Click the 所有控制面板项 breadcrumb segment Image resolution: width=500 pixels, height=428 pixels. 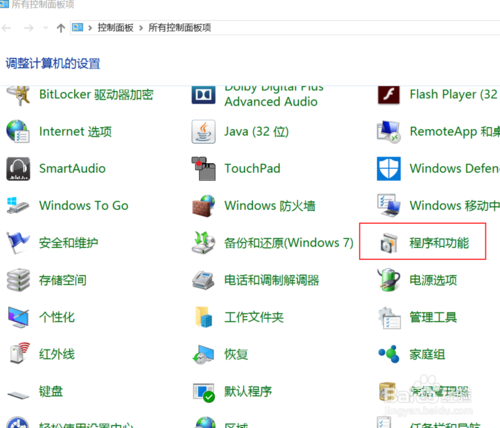click(x=180, y=28)
